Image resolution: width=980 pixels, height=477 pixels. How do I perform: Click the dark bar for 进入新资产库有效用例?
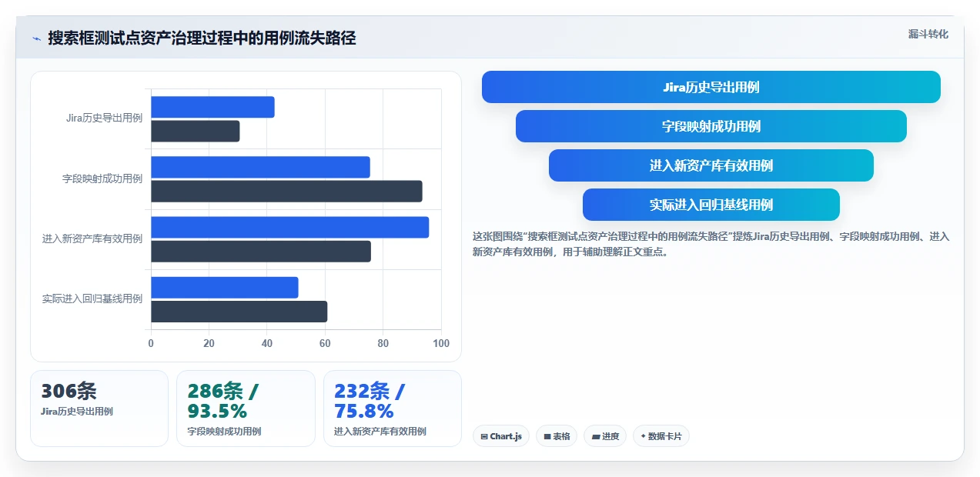261,252
